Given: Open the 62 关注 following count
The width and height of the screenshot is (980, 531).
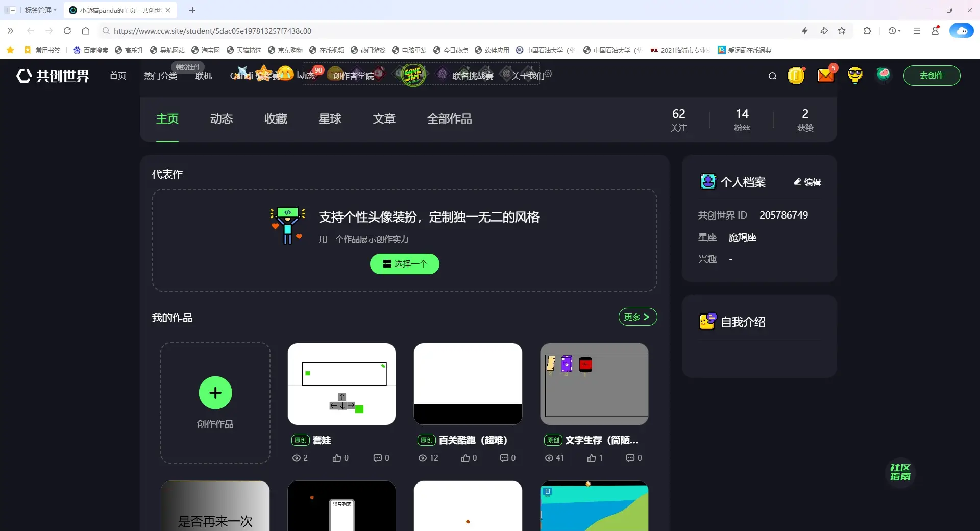Looking at the screenshot, I should [678, 120].
